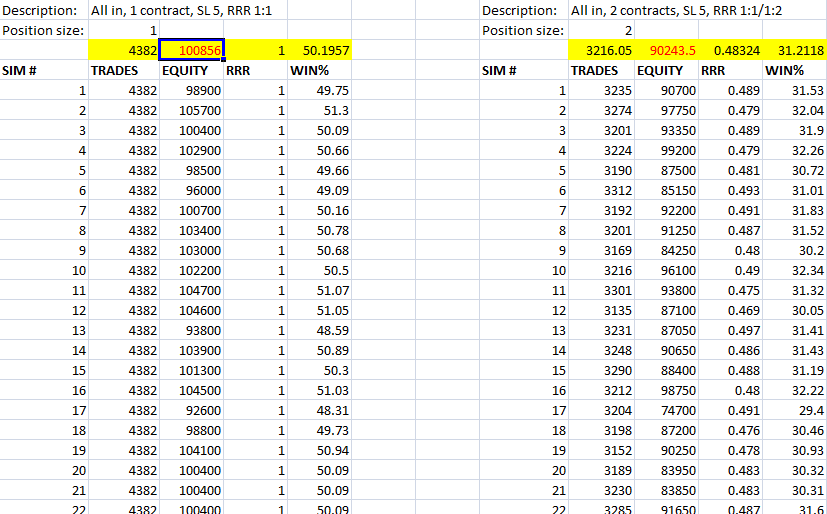Viewport: 827px width, 514px height.
Task: Select right table equity cell 92200
Action: click(667, 211)
